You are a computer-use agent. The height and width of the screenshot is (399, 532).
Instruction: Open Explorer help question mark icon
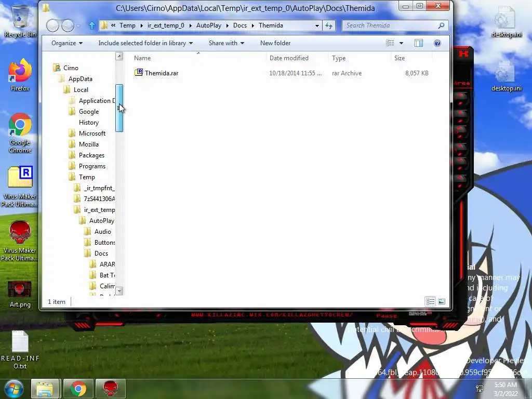pos(437,43)
